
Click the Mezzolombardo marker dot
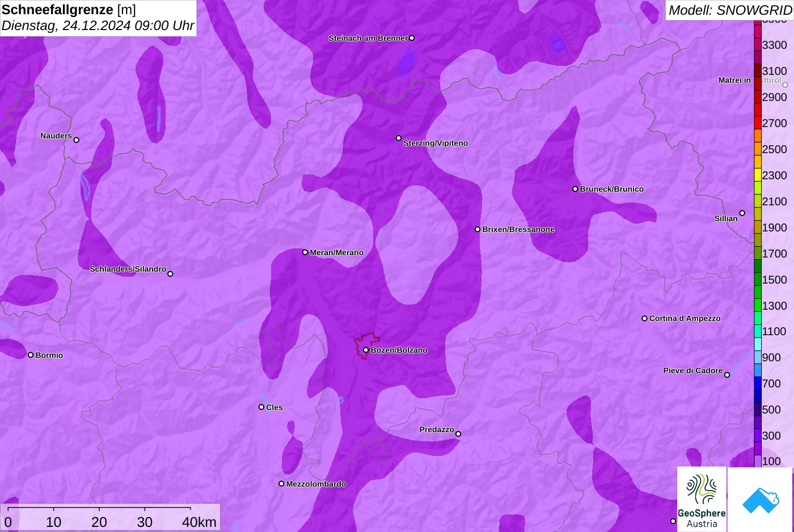[281, 484]
